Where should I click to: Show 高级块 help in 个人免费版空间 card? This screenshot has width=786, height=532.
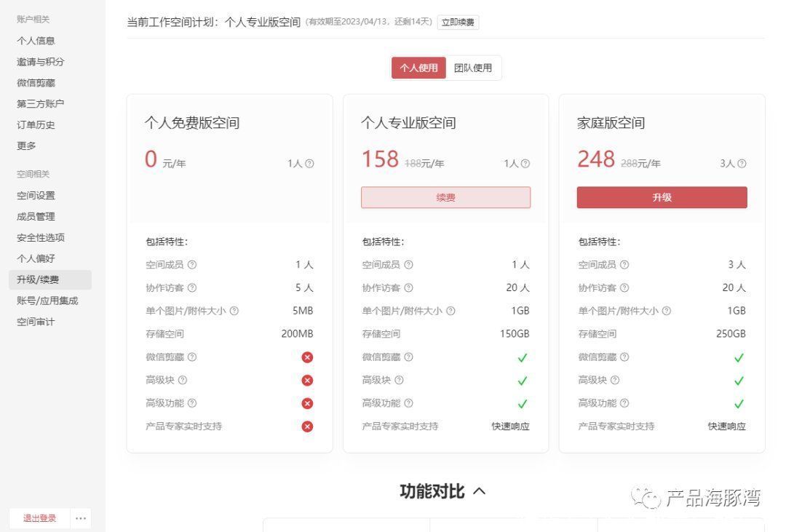click(x=183, y=380)
